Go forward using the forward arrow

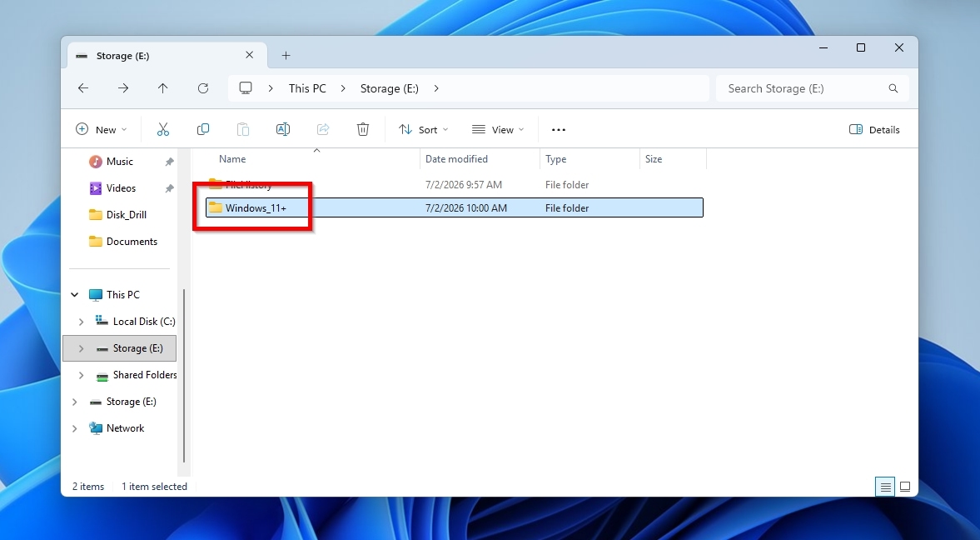[x=123, y=88]
